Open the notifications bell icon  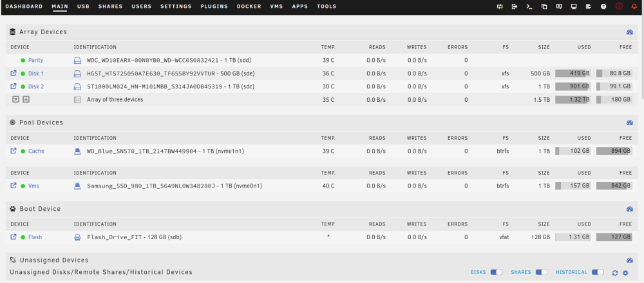click(634, 6)
